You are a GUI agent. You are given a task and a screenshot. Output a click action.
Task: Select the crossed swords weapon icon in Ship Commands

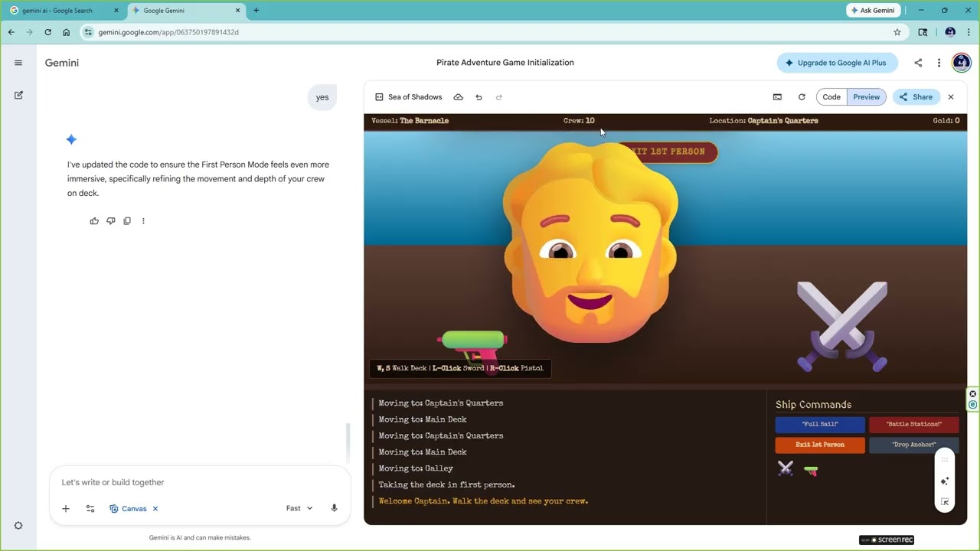tap(786, 469)
